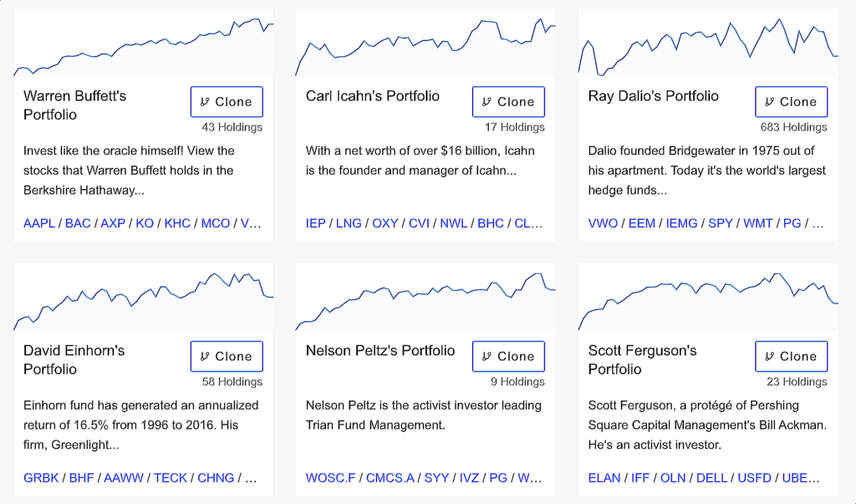
Task: Select the IEP ticker link
Action: (x=316, y=223)
